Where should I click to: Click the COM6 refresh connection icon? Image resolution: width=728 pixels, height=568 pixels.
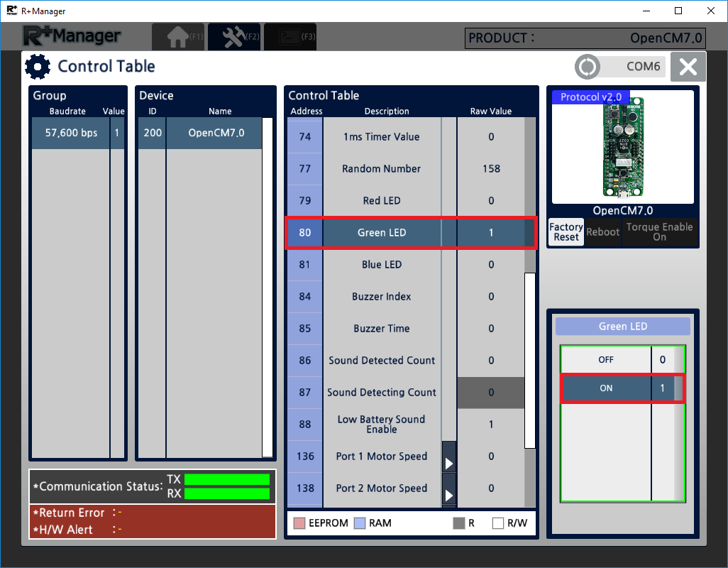click(x=588, y=67)
